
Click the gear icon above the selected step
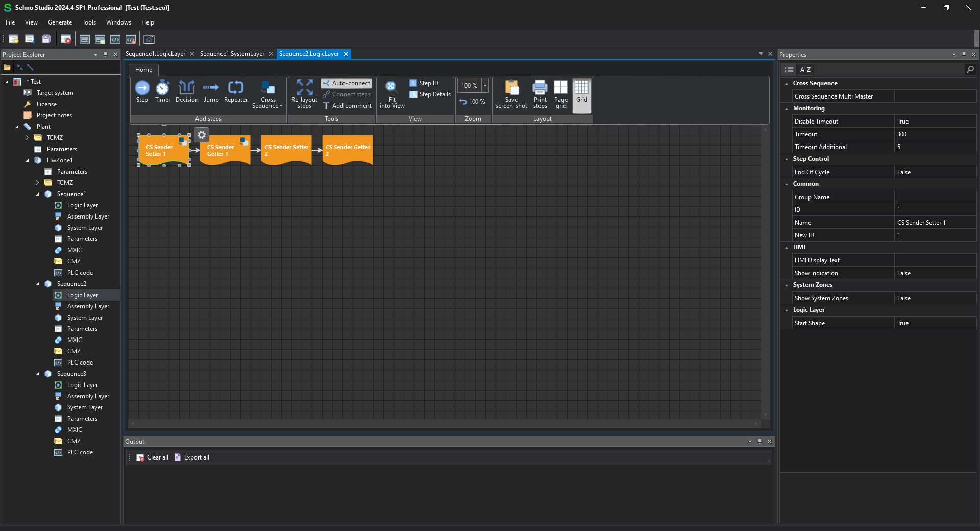(x=202, y=135)
